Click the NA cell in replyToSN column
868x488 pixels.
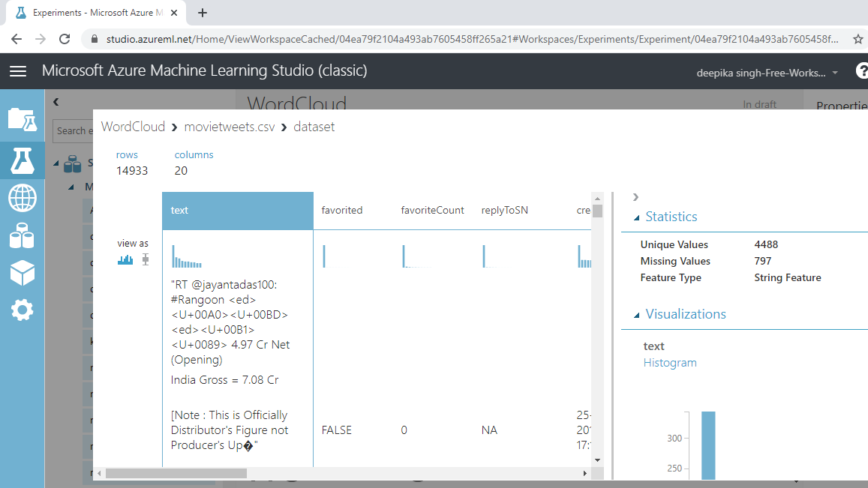[489, 430]
